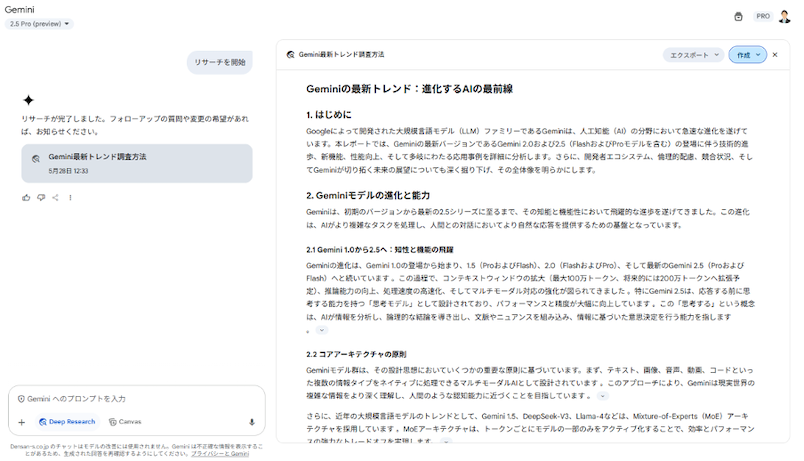The height and width of the screenshot is (461, 804).
Task: Open the three-dot more options menu
Action: coord(70,197)
